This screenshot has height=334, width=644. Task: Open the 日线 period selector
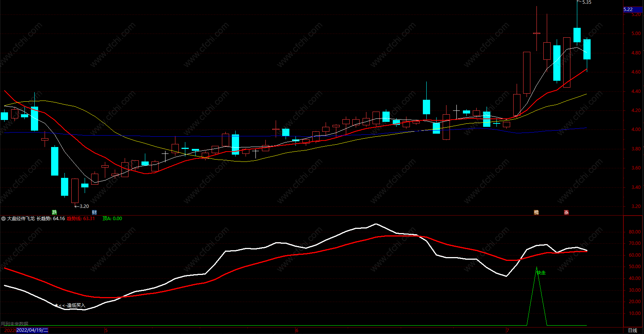click(x=633, y=330)
